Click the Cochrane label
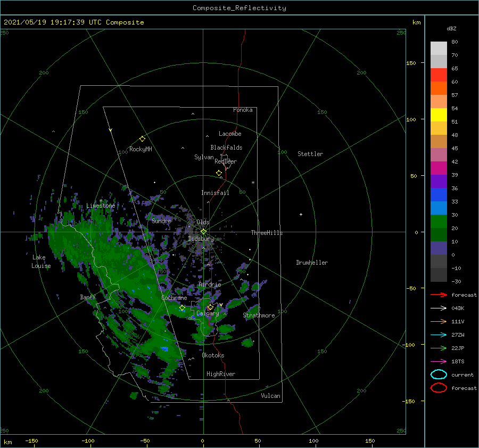Image resolution: width=479 pixels, height=448 pixels. 174,298
